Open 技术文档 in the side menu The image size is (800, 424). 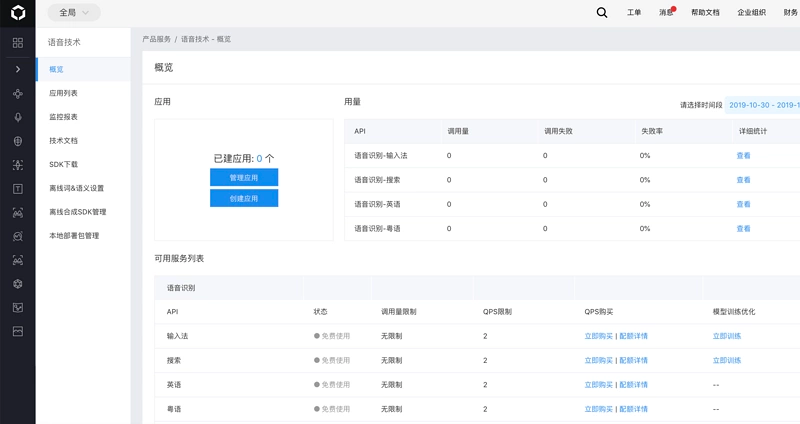coord(63,141)
